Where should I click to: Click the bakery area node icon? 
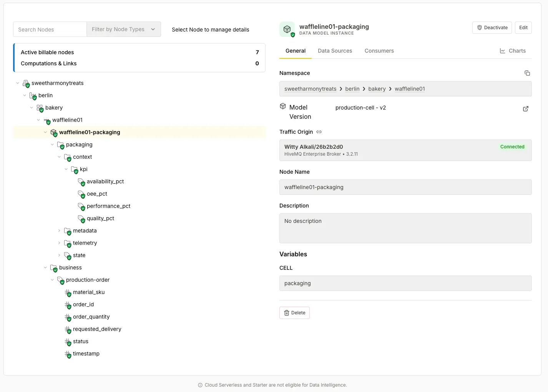[40, 108]
